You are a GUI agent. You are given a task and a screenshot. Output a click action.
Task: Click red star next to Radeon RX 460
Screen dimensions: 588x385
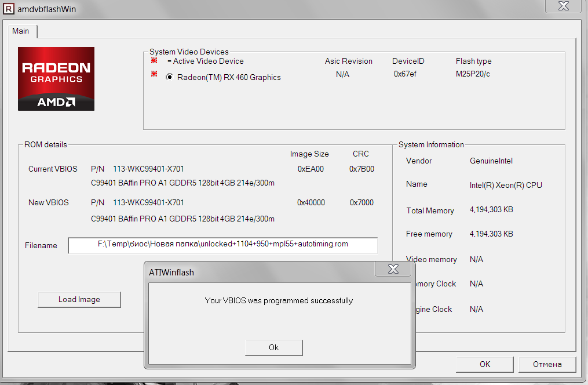[154, 74]
